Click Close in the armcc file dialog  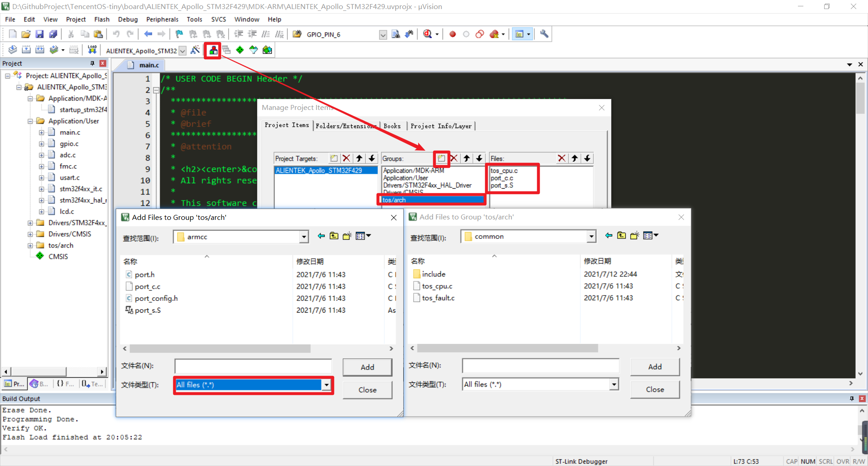(367, 390)
